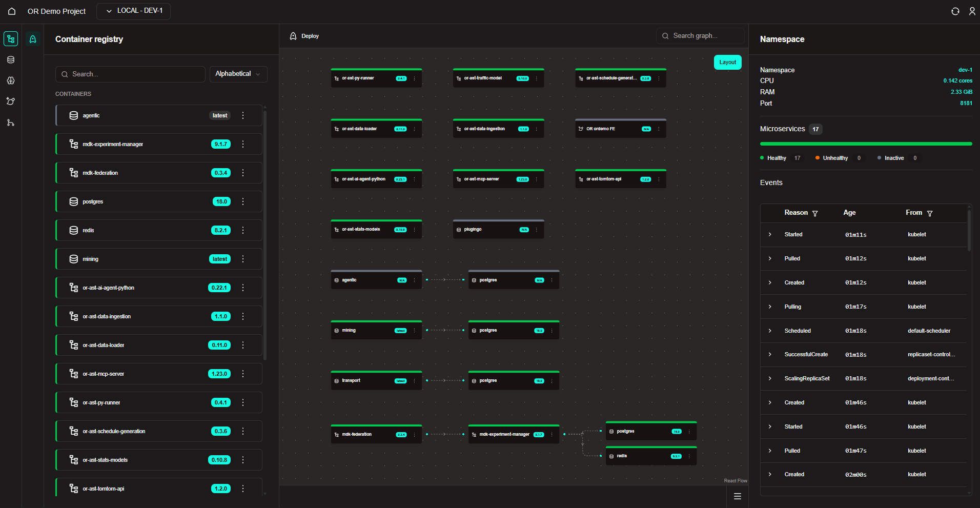
Task: Click the Reason column header text
Action: point(796,213)
